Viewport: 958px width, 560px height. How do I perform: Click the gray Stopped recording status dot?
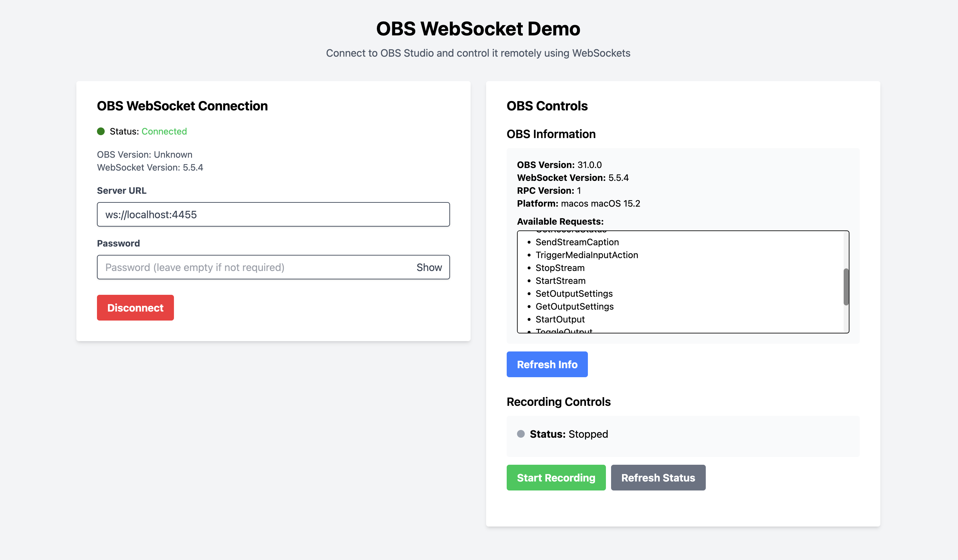[521, 434]
